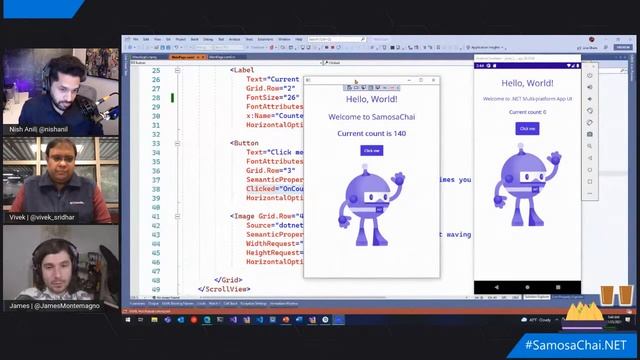Open the blue VS Code taskbar icon
The height and width of the screenshot is (360, 640).
[x=260, y=320]
